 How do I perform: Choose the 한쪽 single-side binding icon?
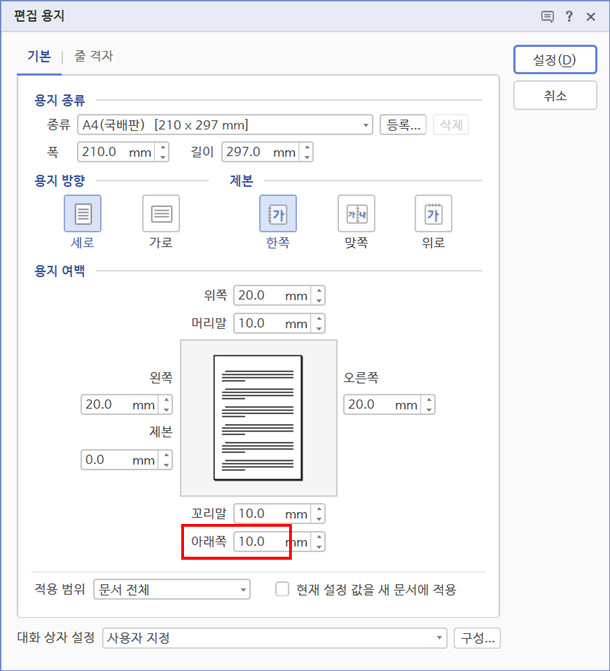278,214
